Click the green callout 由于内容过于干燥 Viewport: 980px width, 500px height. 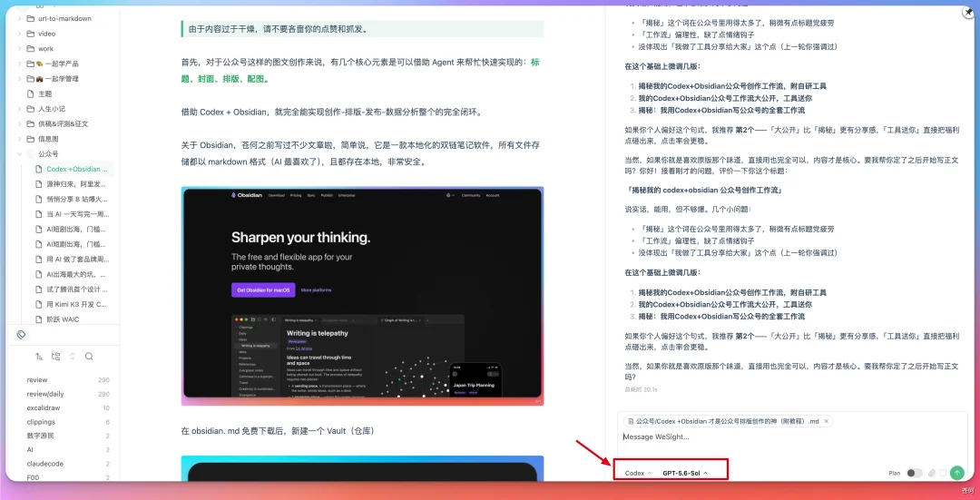(362, 29)
